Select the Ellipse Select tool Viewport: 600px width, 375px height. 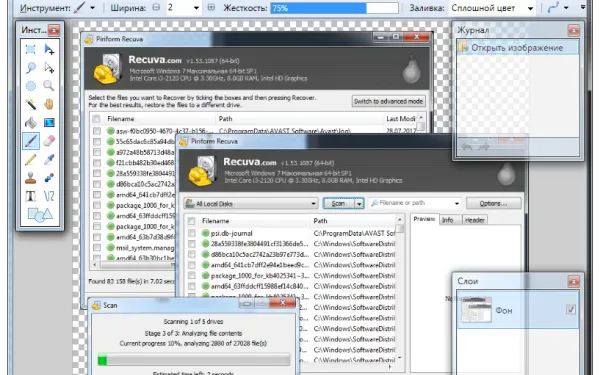(31, 86)
